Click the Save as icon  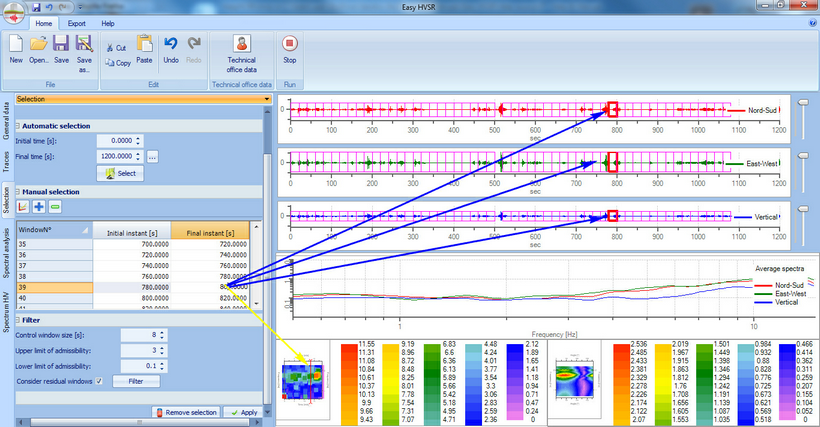84,44
